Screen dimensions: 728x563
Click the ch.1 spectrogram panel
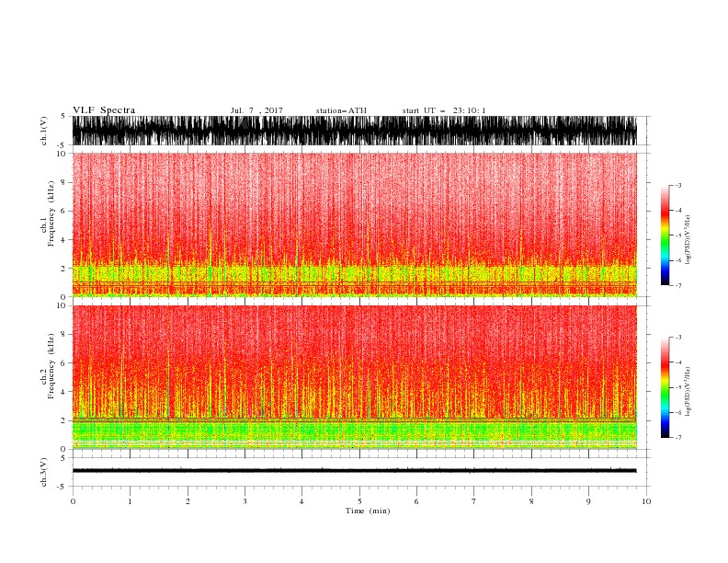click(x=354, y=224)
